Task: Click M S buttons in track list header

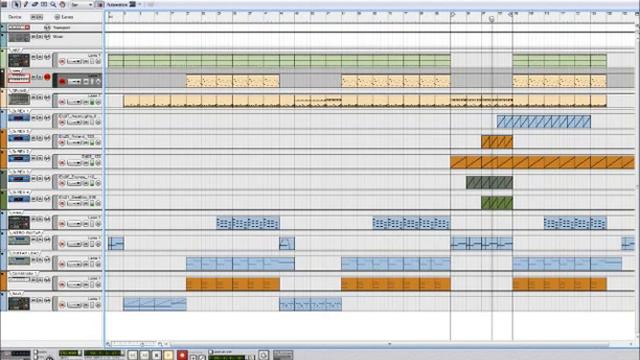Action: click(x=37, y=17)
